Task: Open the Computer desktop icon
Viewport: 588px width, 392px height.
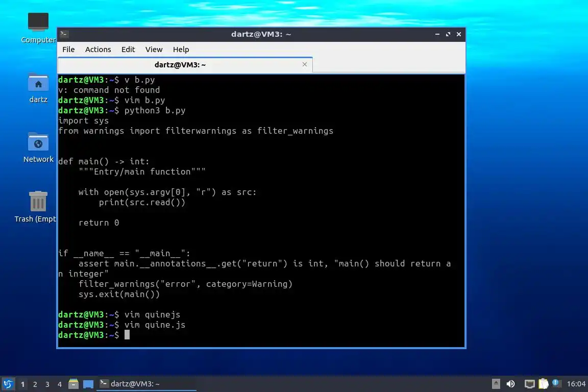Action: click(x=38, y=28)
